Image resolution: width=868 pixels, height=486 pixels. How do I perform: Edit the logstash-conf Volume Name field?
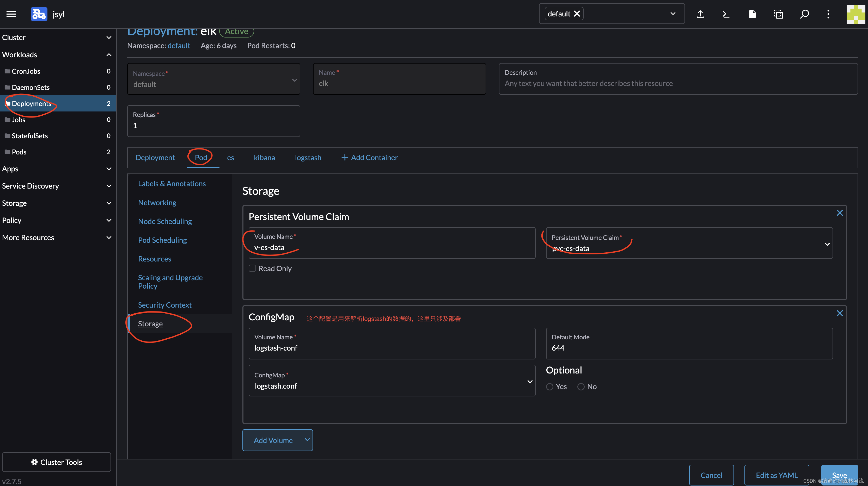click(392, 344)
